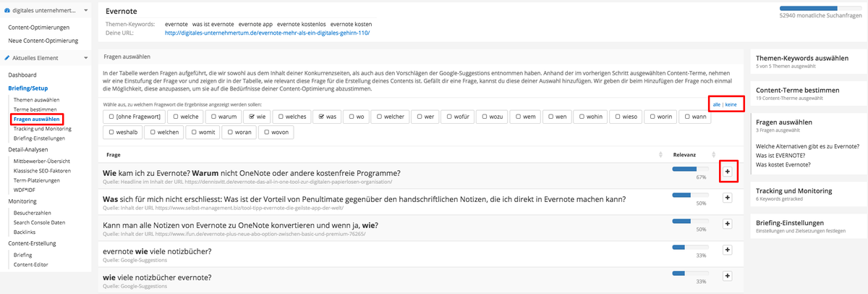Add the 'evernote wie viele notizbücher?' question
Screen dimensions: 868x294
pyautogui.click(x=727, y=251)
